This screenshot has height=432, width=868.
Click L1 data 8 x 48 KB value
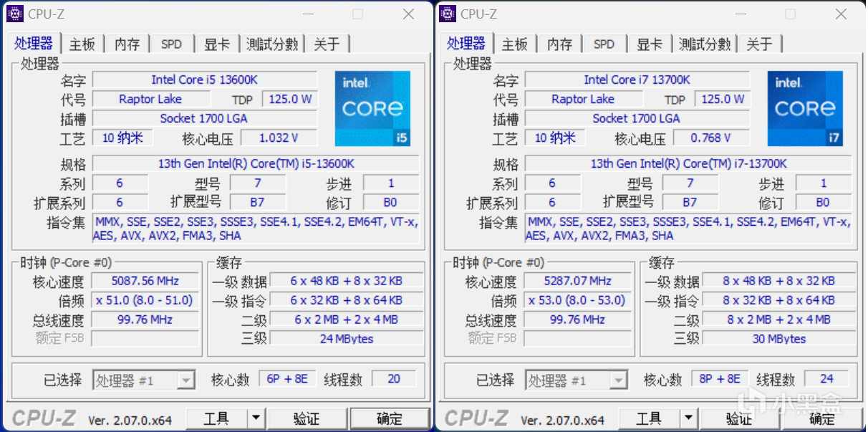pos(779,281)
